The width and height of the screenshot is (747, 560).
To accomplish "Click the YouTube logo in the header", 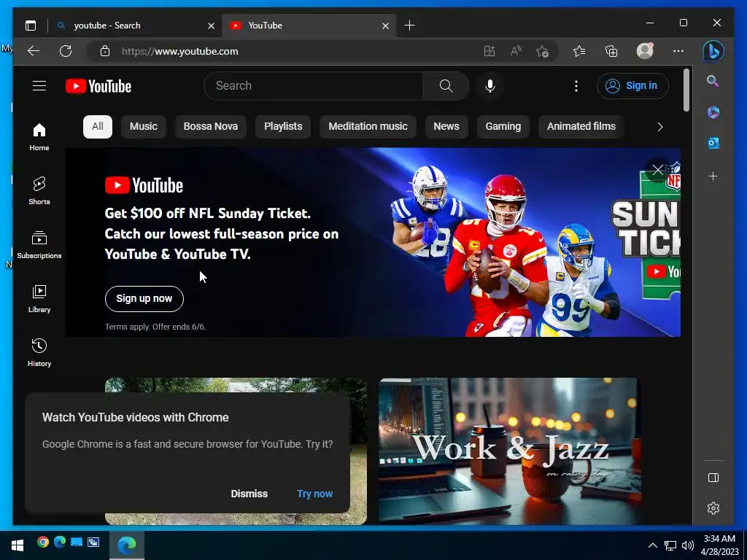I will pyautogui.click(x=98, y=86).
